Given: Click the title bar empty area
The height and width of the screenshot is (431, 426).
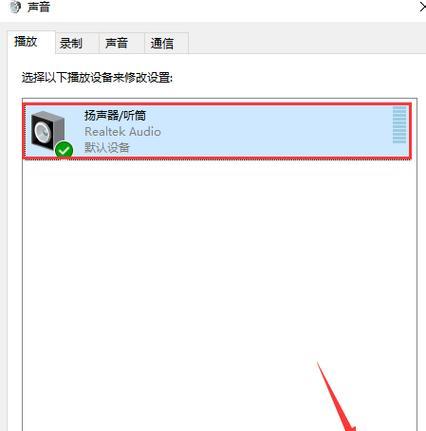Looking at the screenshot, I should (x=233, y=7).
